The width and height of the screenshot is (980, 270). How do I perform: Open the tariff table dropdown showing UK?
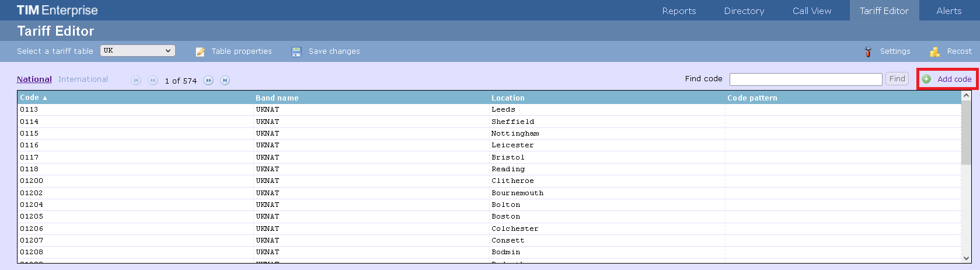pos(138,51)
